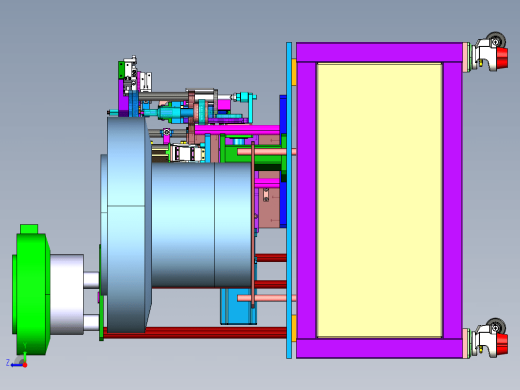
Task: Pick the left vertical purple frame member
Action: click(306, 200)
